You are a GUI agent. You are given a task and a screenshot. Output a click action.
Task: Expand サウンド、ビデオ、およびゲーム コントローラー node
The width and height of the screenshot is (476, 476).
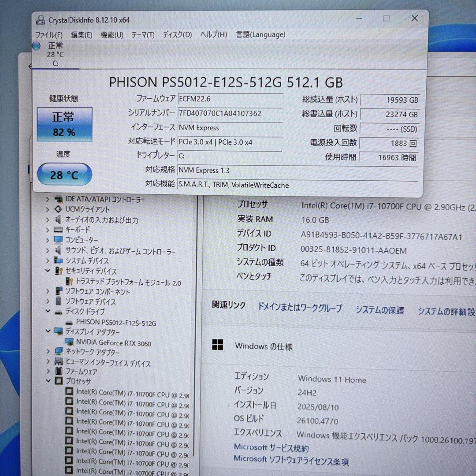[48, 251]
